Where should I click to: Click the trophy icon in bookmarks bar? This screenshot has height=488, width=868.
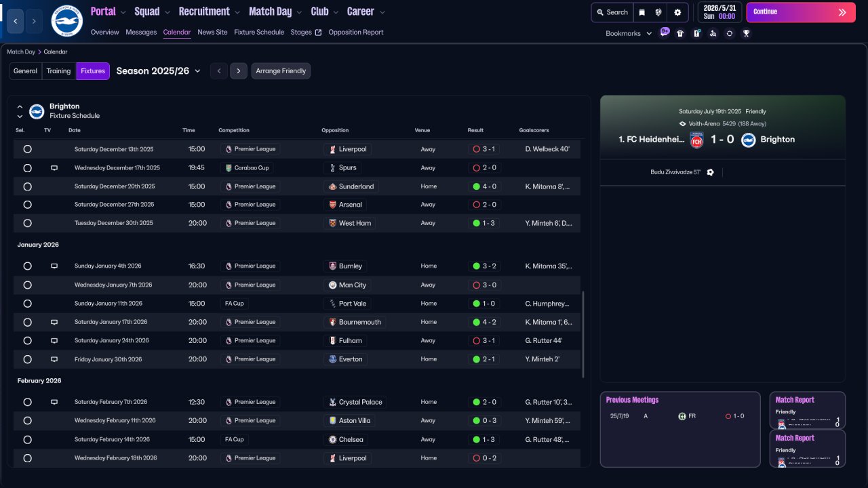click(x=746, y=33)
